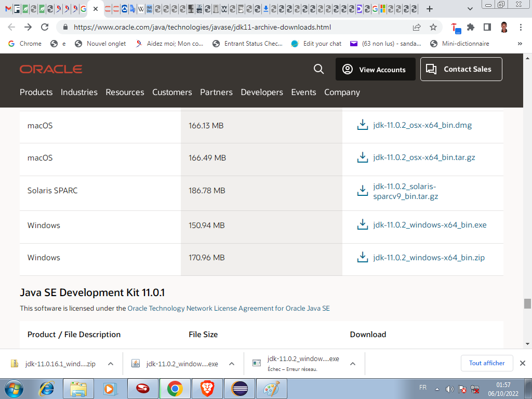The image size is (532, 399).
Task: Download jdk-11.0.2_windows-x64_bin.exe link
Action: [x=430, y=225]
